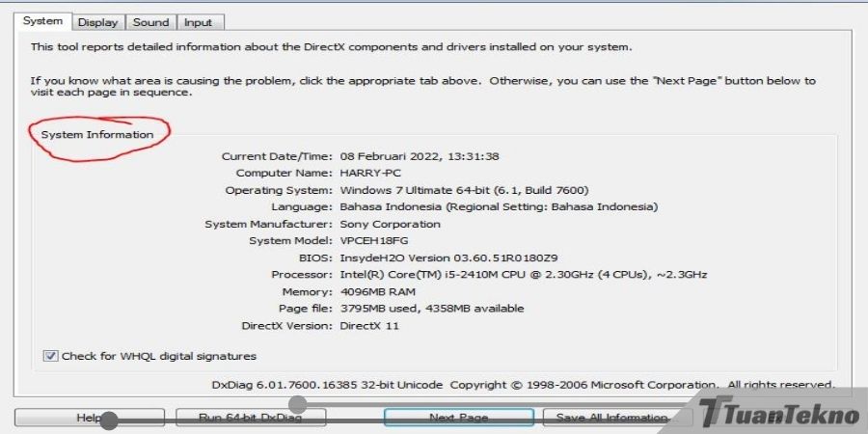Click the System tab
This screenshot has width=868, height=434.
click(x=42, y=21)
